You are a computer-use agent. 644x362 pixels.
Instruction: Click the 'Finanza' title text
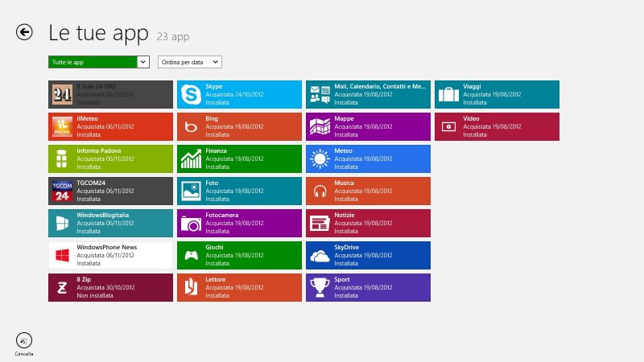click(x=216, y=150)
